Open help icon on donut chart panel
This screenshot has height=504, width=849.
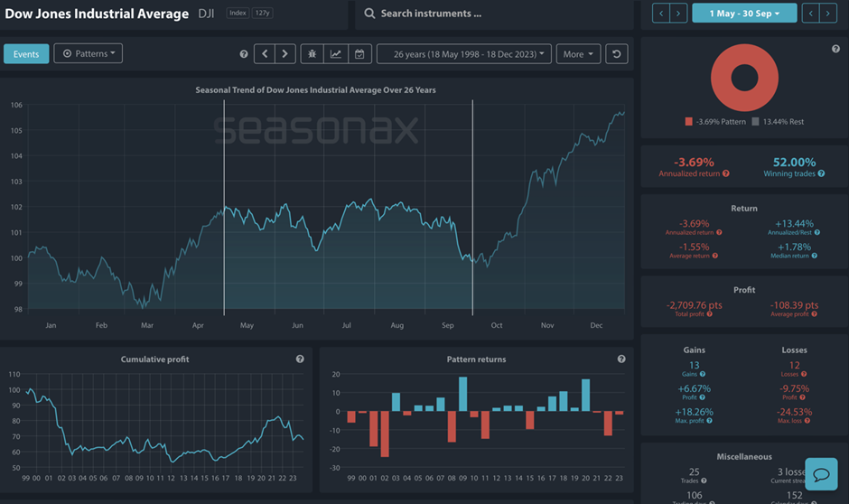[835, 49]
